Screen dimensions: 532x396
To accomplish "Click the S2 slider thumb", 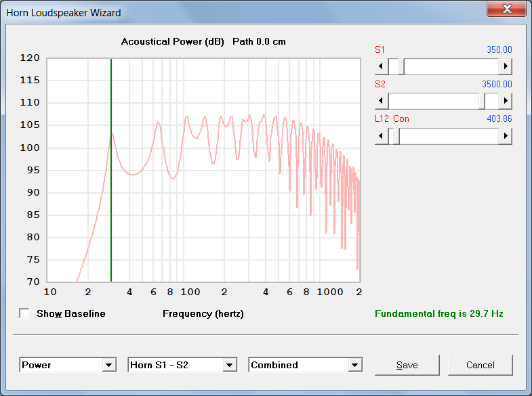I will click(x=482, y=101).
